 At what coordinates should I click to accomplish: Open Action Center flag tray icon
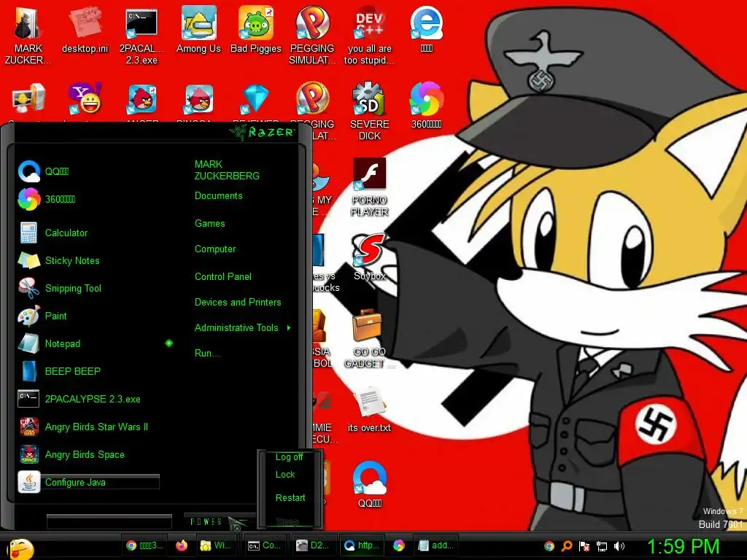[x=584, y=546]
